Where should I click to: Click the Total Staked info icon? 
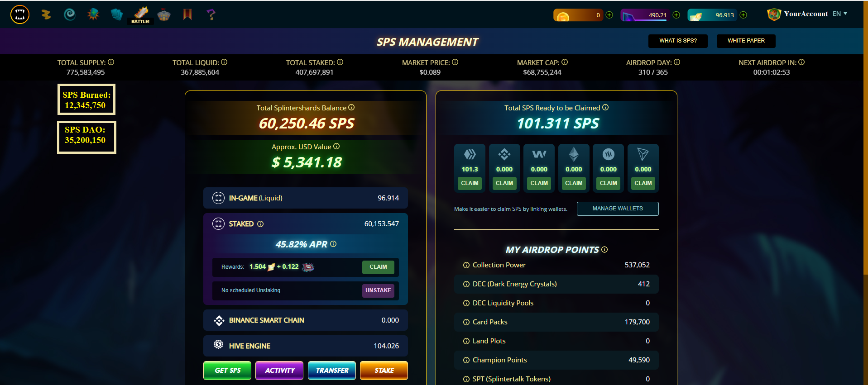340,62
